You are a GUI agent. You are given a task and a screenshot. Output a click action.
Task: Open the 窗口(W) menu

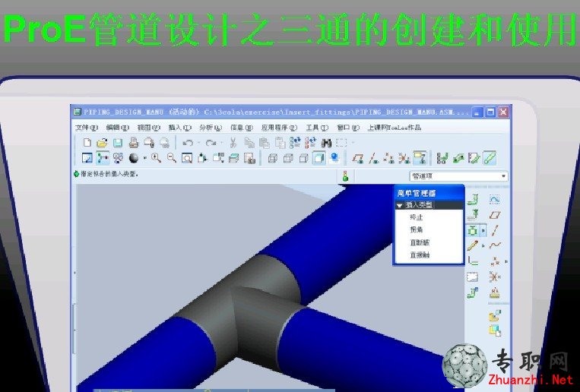(x=348, y=128)
